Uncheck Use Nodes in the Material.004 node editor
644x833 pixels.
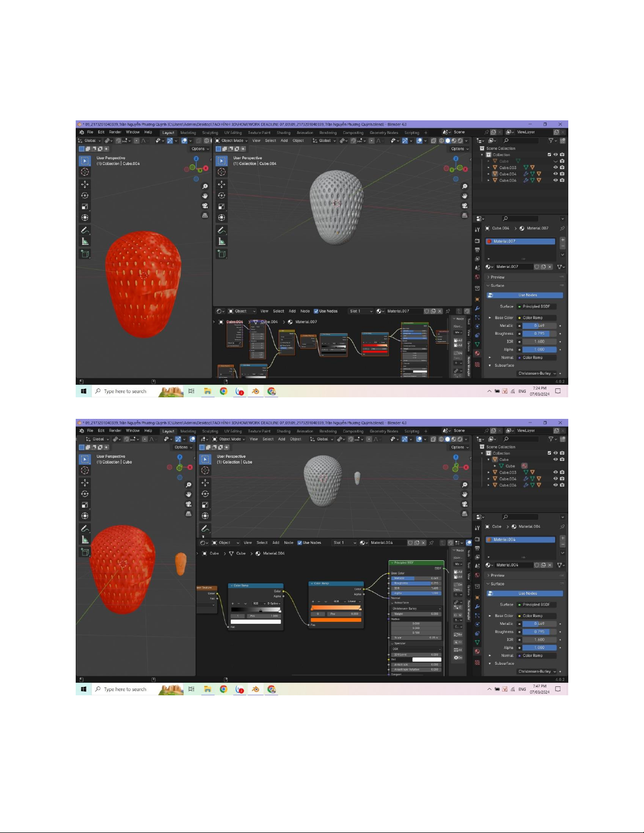300,542
